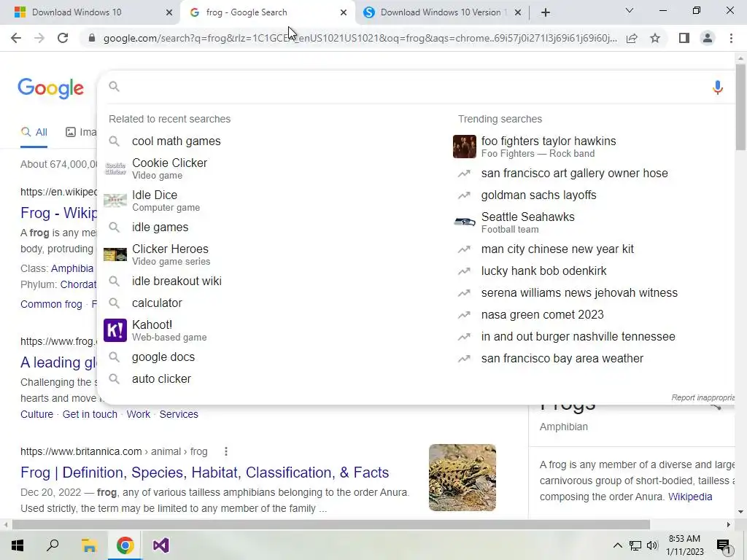Switch to 'Download Windows 10' tab
747x560 pixels.
click(89, 12)
